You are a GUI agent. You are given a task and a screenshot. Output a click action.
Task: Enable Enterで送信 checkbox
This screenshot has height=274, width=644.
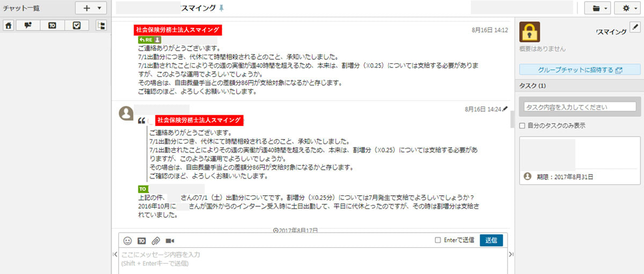(438, 240)
